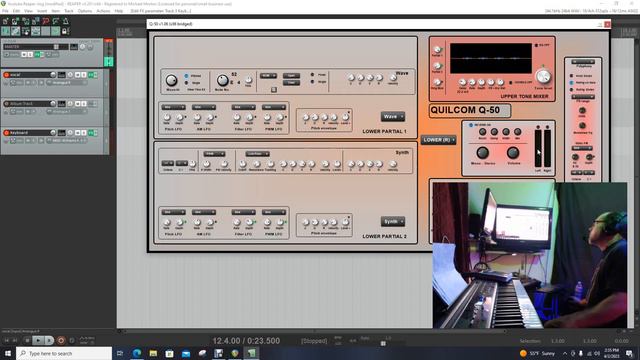Open the Mail app on taskbar
The image size is (640, 360).
pyautogui.click(x=186, y=353)
